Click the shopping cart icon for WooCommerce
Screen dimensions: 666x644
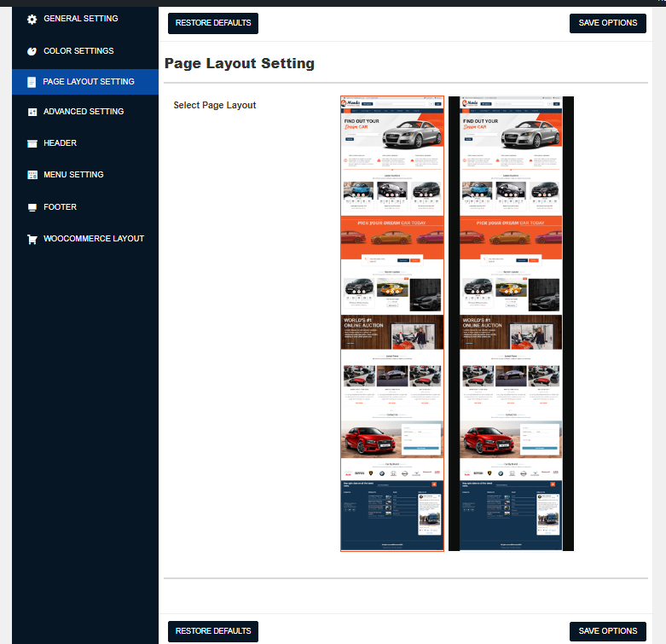[x=32, y=239]
